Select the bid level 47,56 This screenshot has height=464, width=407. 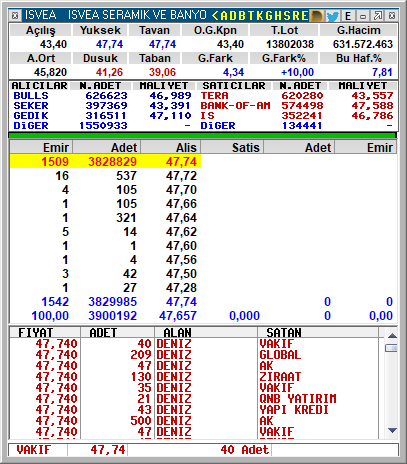pos(181,260)
